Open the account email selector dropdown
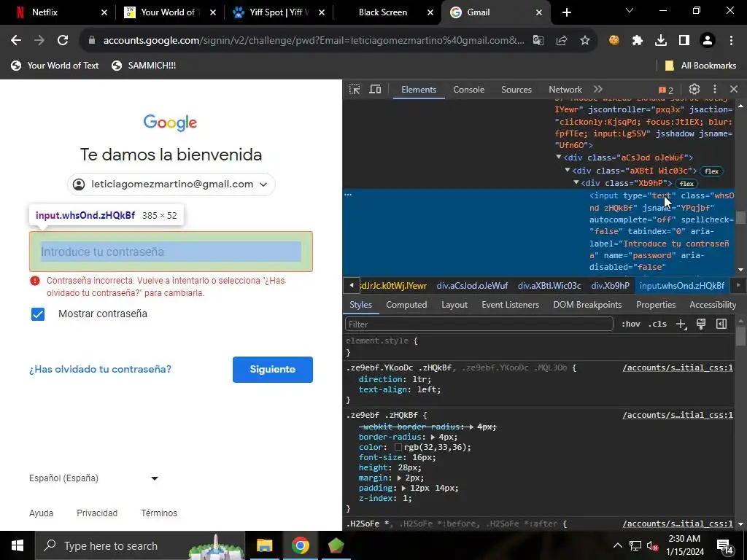 [x=171, y=184]
